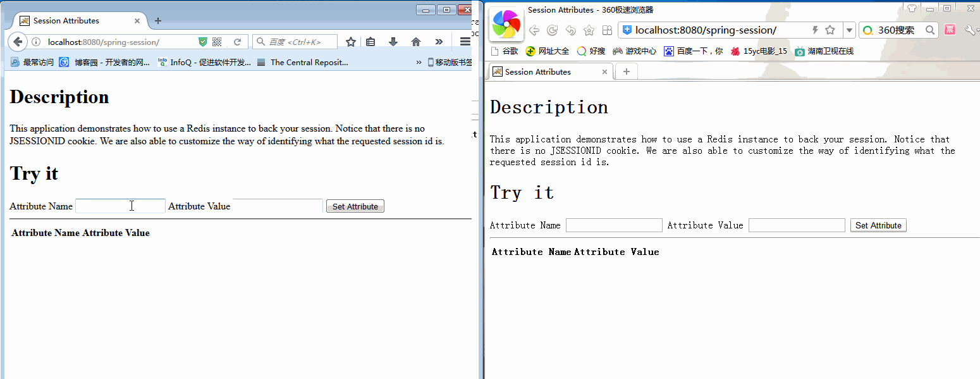The height and width of the screenshot is (379, 980).
Task: Open 谷歌 bookmark in 360 browser
Action: (505, 51)
